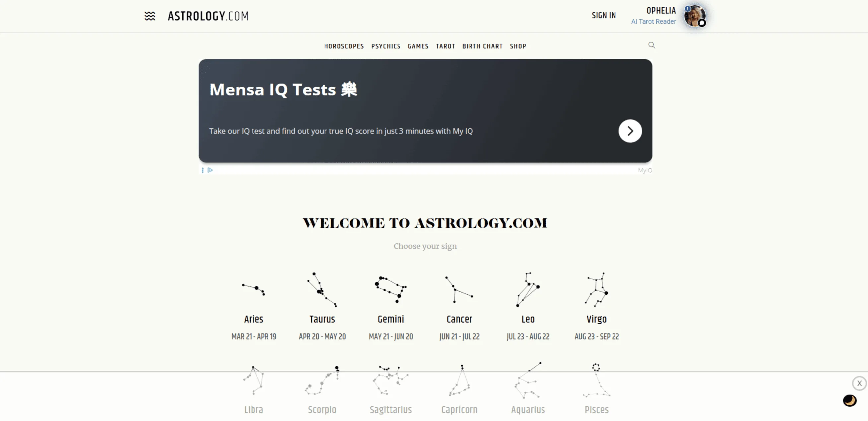868x421 pixels.
Task: Click the AUG 23 - SEP 22 date text
Action: click(596, 336)
